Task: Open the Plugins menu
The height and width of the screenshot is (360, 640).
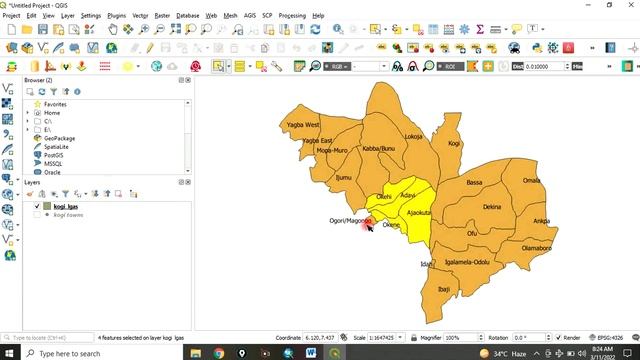Action: coord(117,16)
